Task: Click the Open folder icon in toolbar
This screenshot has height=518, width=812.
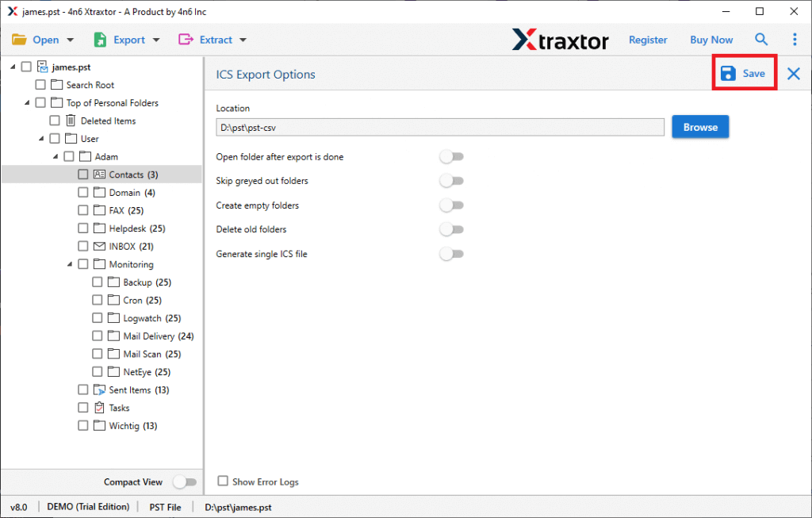Action: click(19, 40)
